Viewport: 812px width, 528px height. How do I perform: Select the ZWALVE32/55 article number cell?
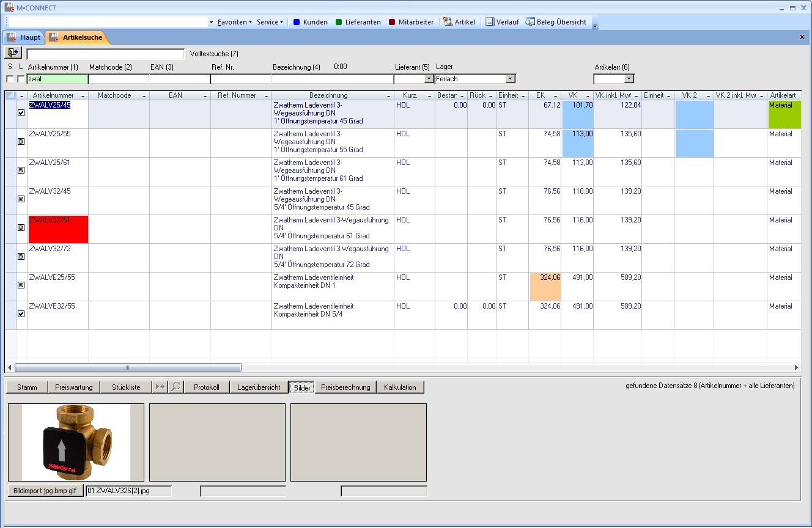pos(58,315)
